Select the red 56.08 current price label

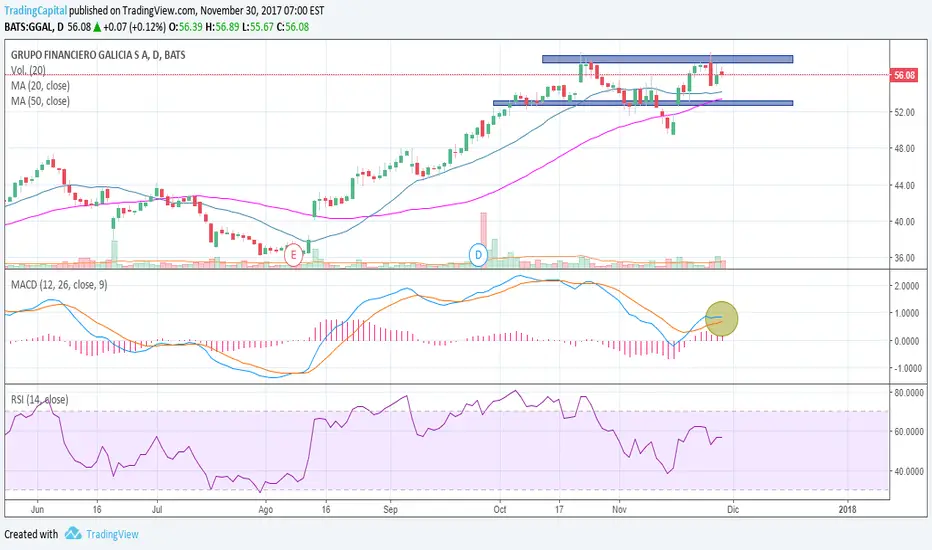click(x=904, y=75)
